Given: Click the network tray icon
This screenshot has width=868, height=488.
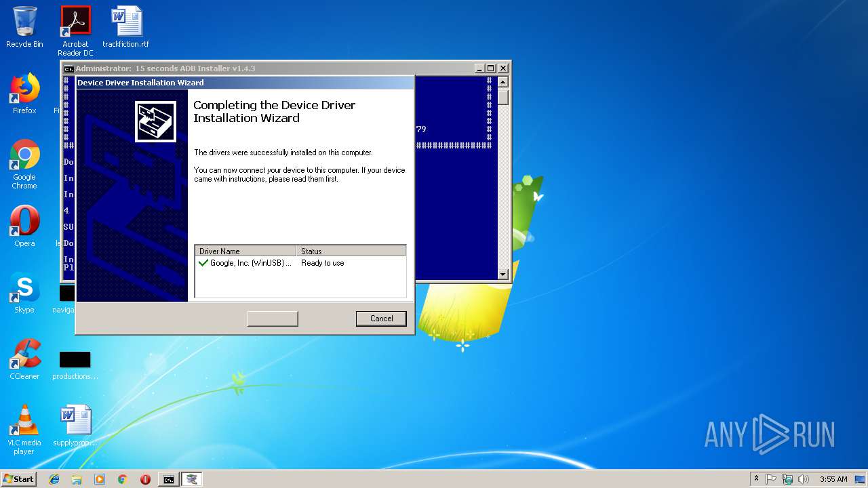Looking at the screenshot, I should 787,479.
